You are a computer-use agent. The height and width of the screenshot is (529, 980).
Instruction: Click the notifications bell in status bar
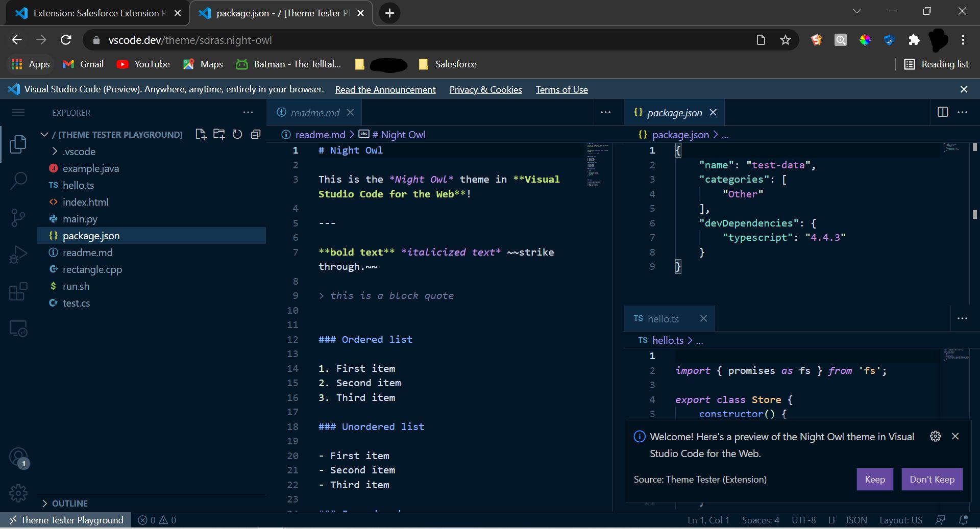963,520
